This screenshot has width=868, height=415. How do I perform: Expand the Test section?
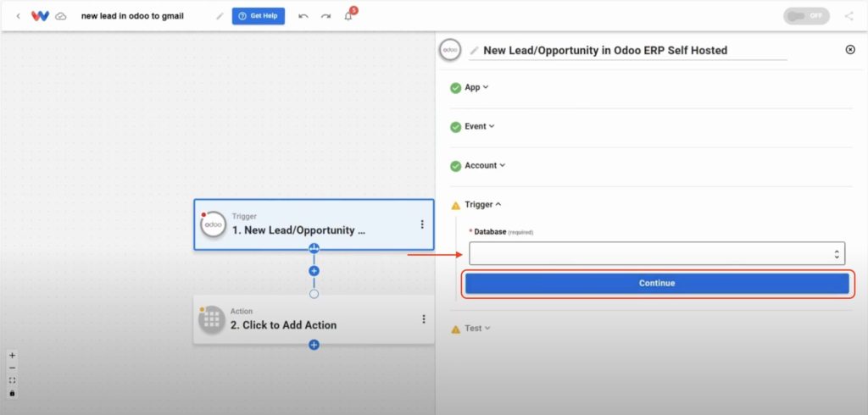(477, 328)
